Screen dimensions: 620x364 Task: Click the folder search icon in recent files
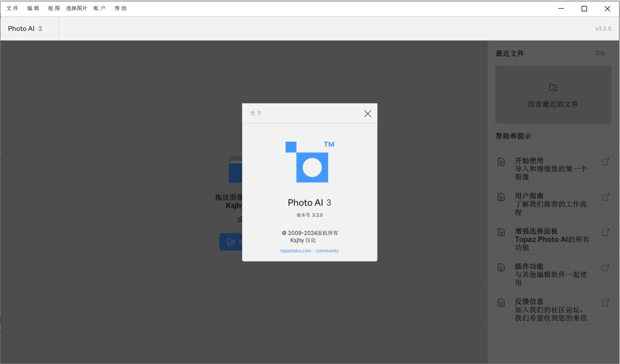click(x=553, y=88)
